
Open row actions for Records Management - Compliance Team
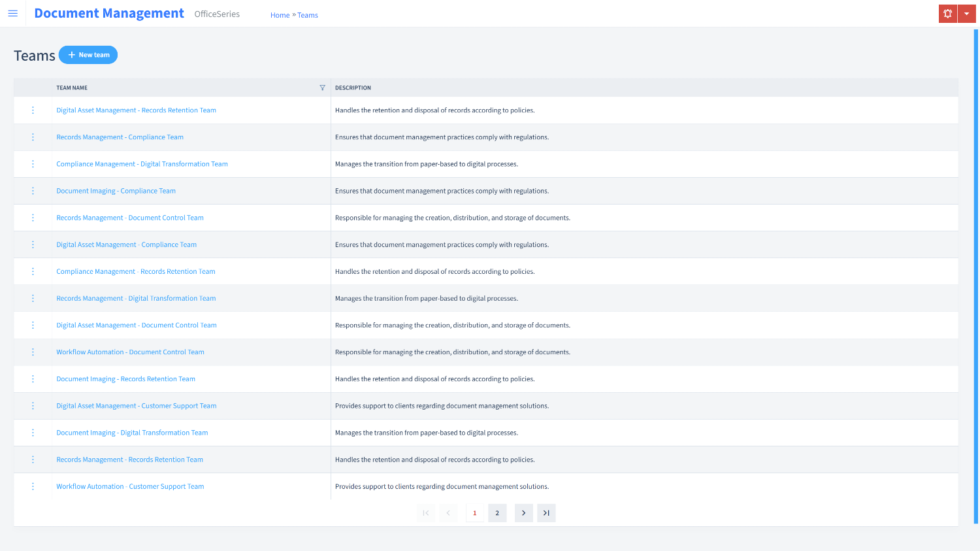(33, 137)
